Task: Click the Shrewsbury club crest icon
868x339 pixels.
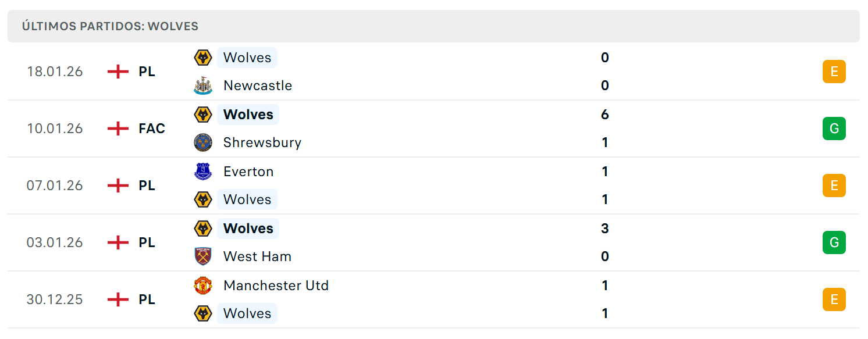Action: coord(203,142)
